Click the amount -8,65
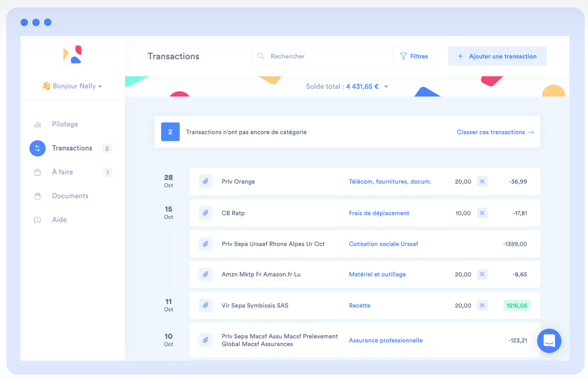This screenshot has width=588, height=379. click(x=520, y=274)
